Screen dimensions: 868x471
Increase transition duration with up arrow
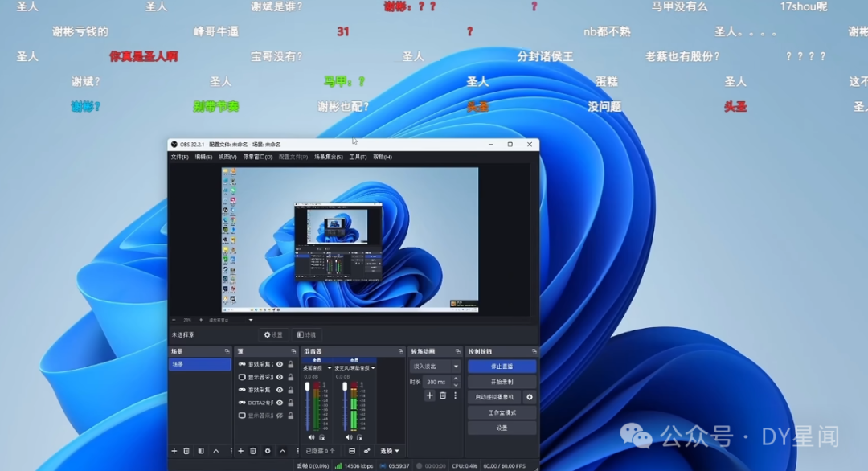click(x=456, y=379)
